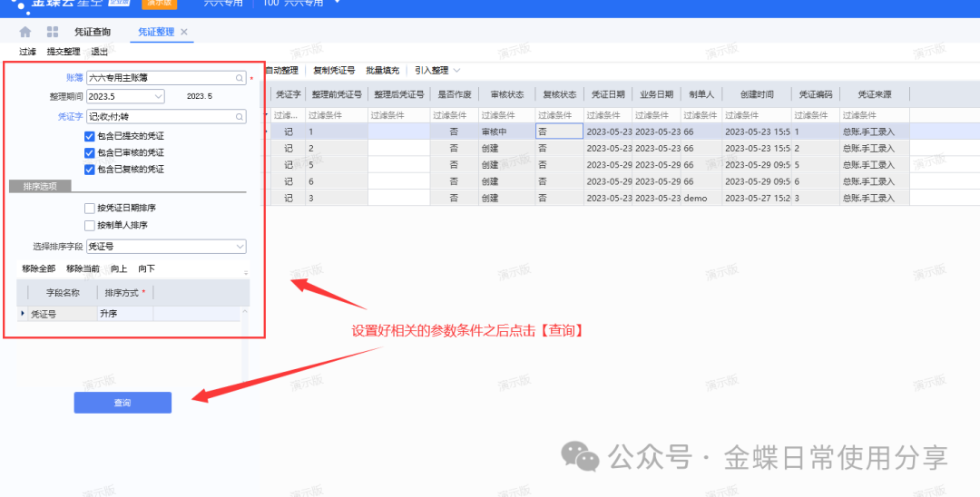
Task: Open the app grid menu icon
Action: click(x=52, y=32)
